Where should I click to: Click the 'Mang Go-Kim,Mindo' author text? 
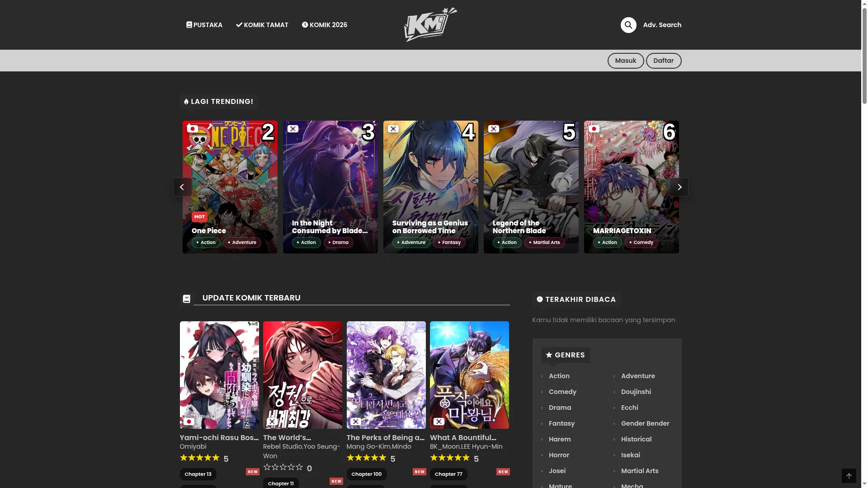coord(379,446)
